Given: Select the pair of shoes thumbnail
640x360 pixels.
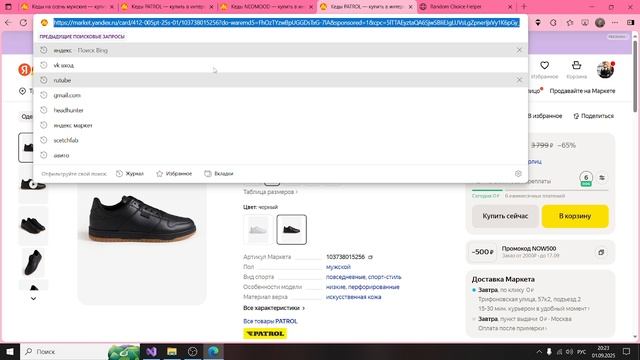Looking at the screenshot, I should click(33, 225).
